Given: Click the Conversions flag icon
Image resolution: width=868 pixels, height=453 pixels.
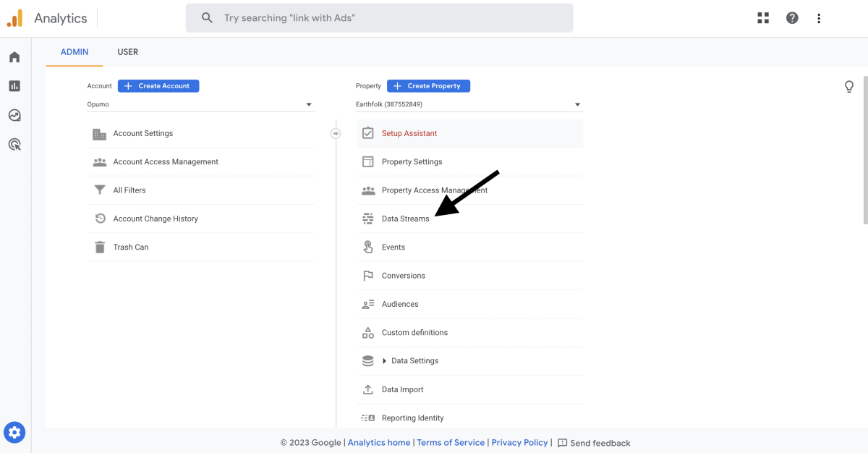Looking at the screenshot, I should click(x=368, y=276).
